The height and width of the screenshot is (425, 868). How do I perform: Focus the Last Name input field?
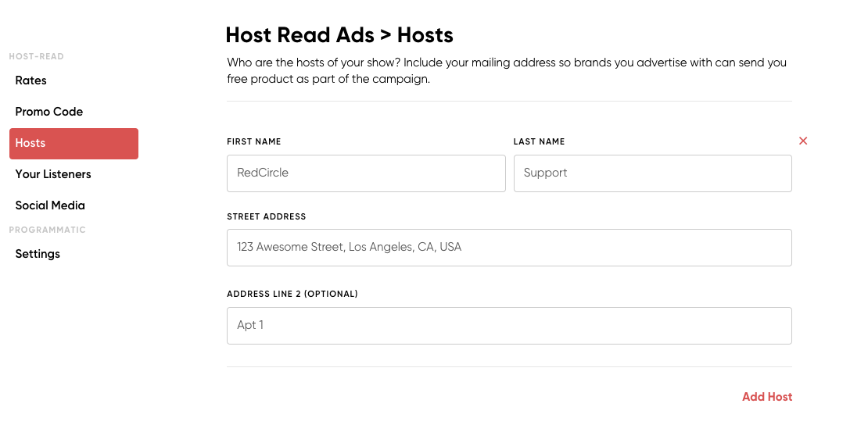point(652,173)
